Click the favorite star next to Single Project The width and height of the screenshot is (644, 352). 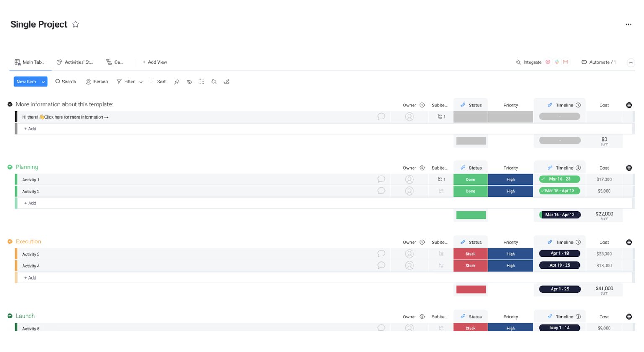pos(75,24)
